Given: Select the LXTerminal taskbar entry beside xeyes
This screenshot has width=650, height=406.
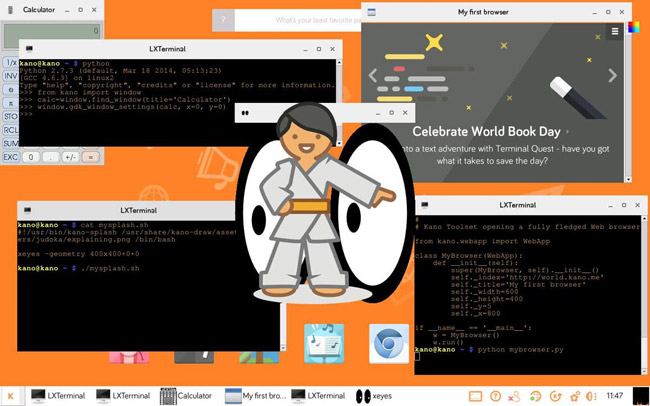Looking at the screenshot, I should click(x=318, y=396).
